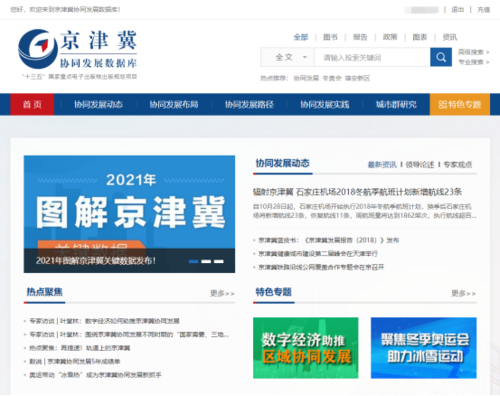
Task: Show 更多 items under 热点聚焦
Action: (222, 293)
